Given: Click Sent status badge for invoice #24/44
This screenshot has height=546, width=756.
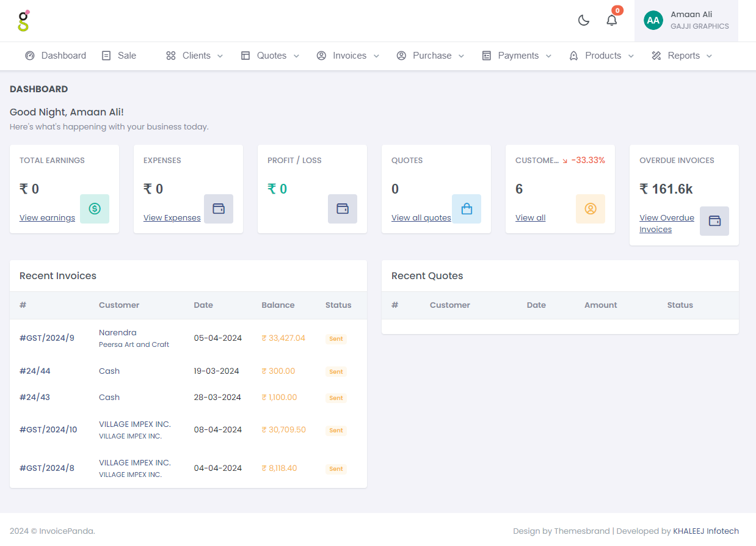Looking at the screenshot, I should (336, 371).
